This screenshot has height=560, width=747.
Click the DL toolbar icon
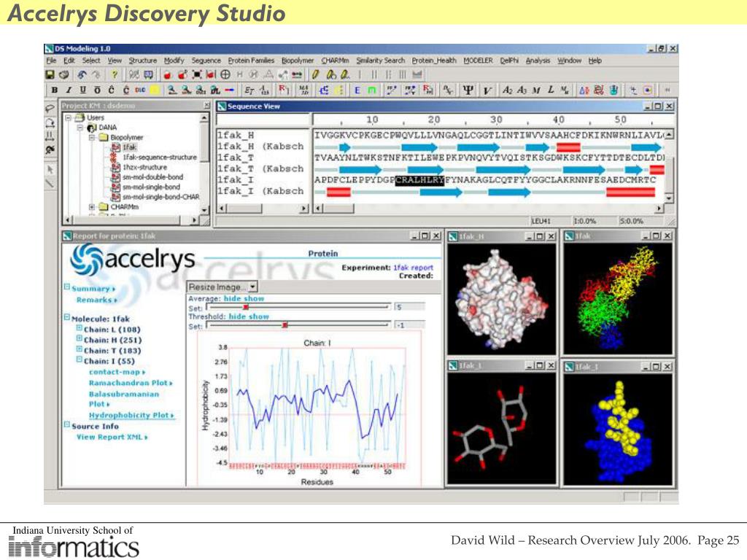215,90
